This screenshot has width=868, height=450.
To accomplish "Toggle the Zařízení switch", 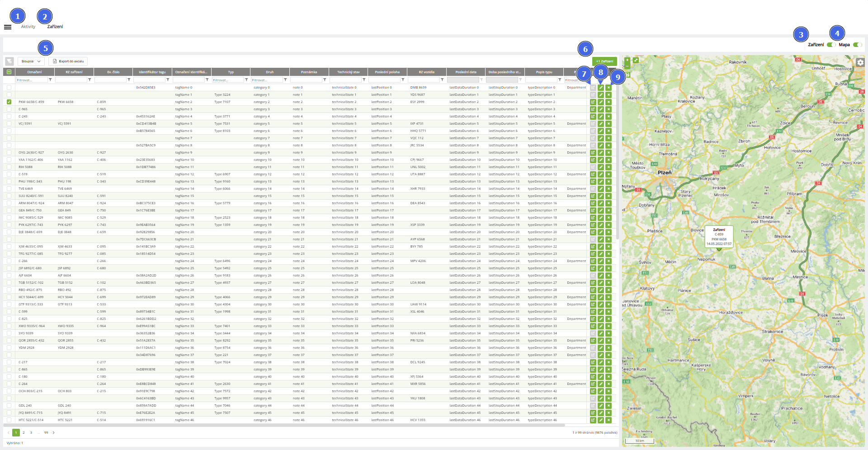I will pyautogui.click(x=831, y=45).
